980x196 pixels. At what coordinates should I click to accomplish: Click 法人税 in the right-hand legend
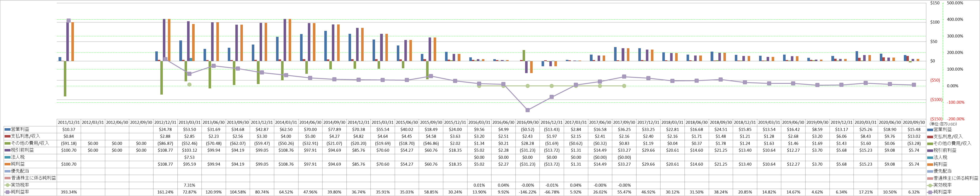940,157
